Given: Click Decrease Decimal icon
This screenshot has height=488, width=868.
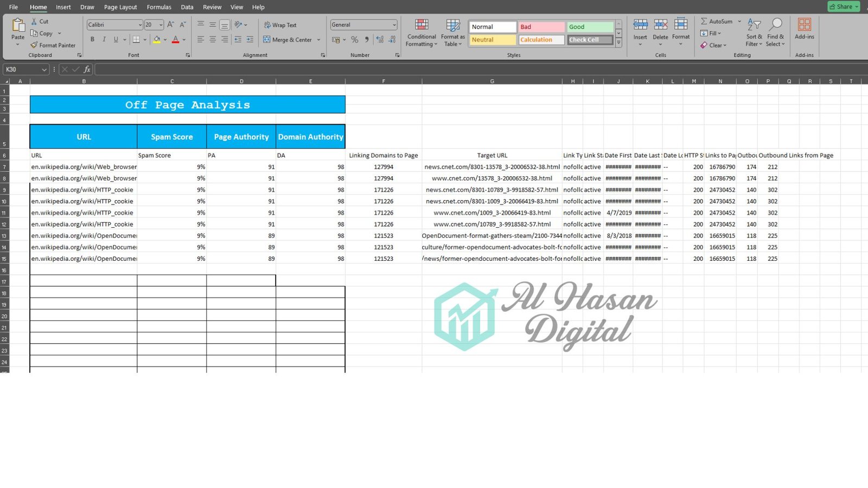Looking at the screenshot, I should click(x=392, y=40).
